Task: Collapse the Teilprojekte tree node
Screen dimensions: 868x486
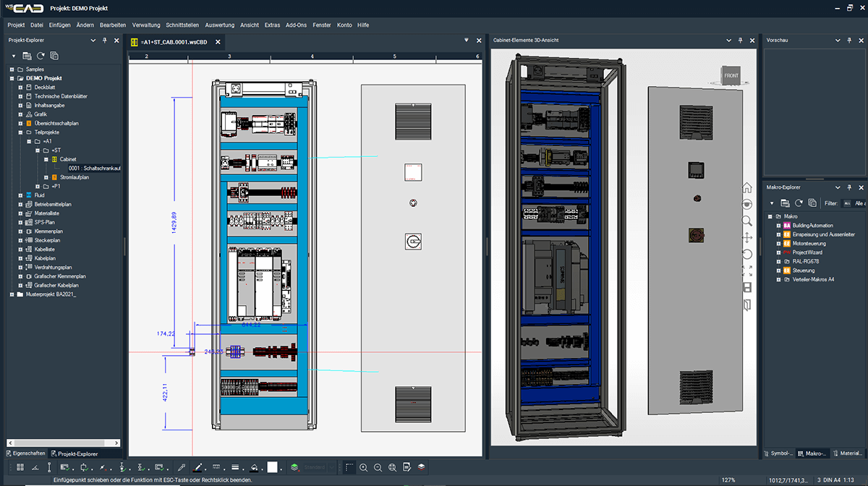Action: 21,132
